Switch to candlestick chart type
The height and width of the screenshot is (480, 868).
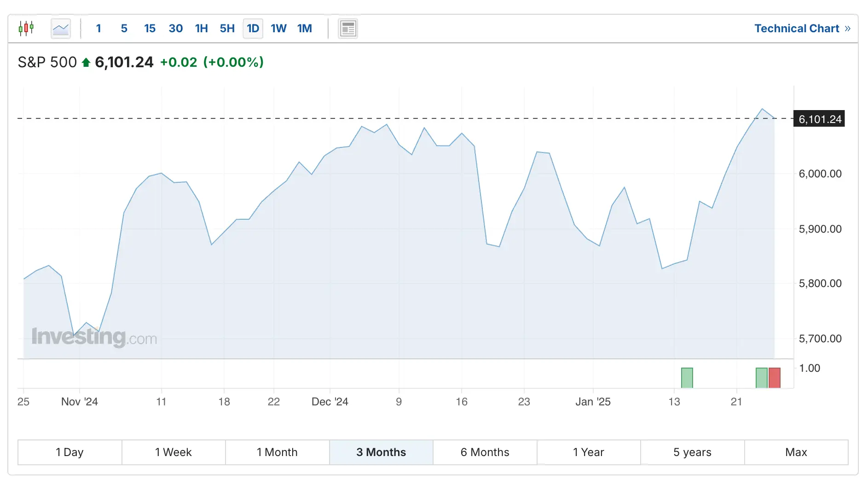click(x=26, y=29)
